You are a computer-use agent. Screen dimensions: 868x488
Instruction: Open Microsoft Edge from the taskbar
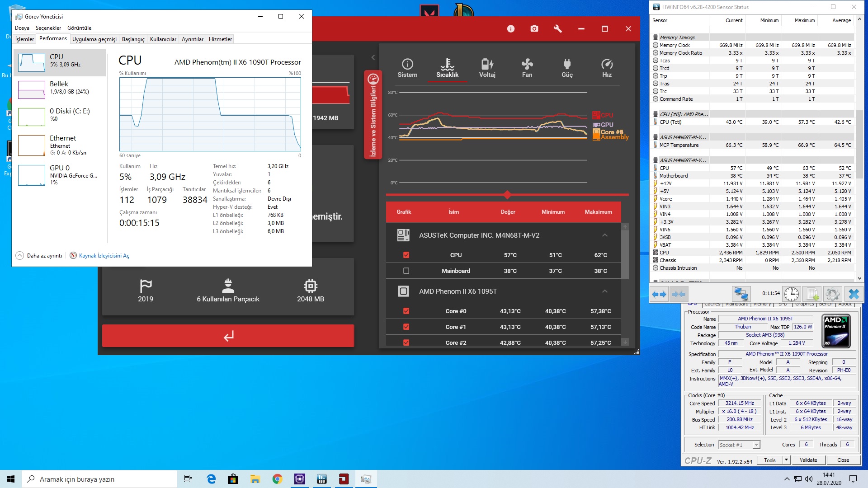click(211, 479)
